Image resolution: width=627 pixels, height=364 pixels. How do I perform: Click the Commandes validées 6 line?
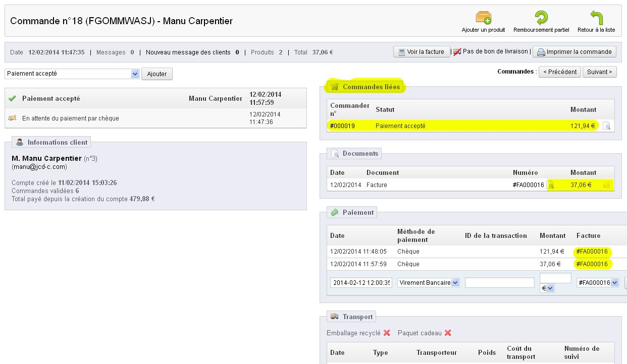[x=45, y=191]
